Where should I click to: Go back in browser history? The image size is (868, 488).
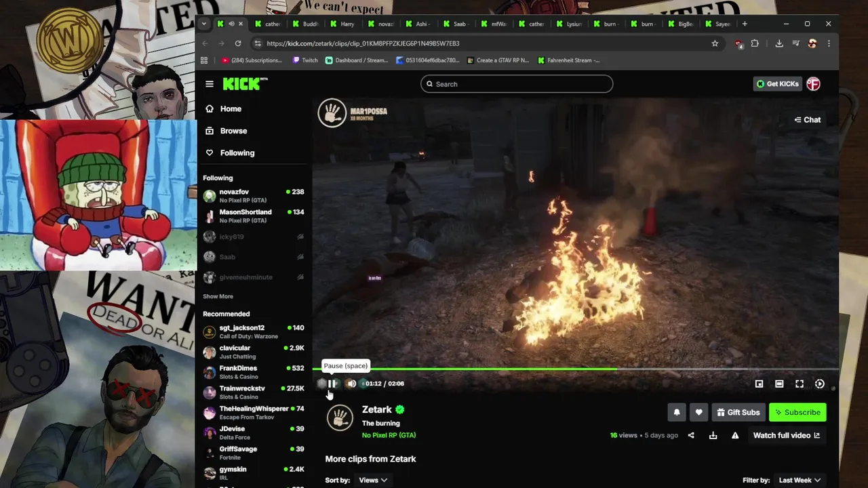tap(205, 43)
